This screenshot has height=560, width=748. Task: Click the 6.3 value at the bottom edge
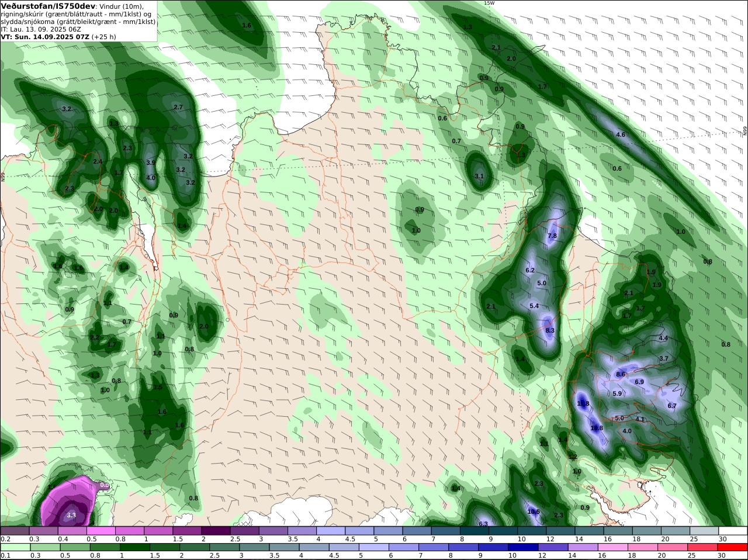[483, 524]
